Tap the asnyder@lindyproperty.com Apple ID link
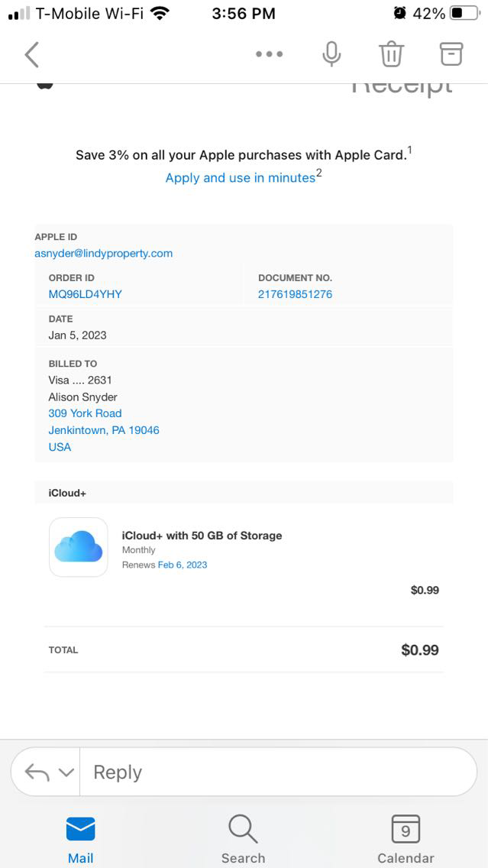 tap(104, 253)
